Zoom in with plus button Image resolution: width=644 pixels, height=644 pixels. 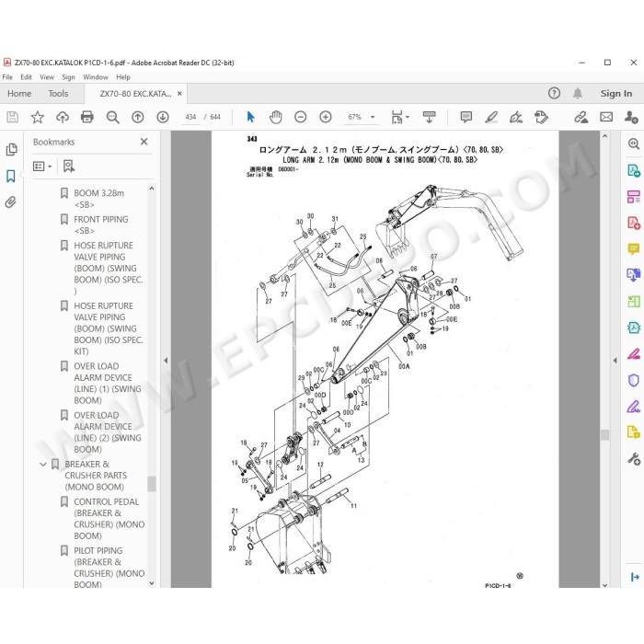click(326, 117)
